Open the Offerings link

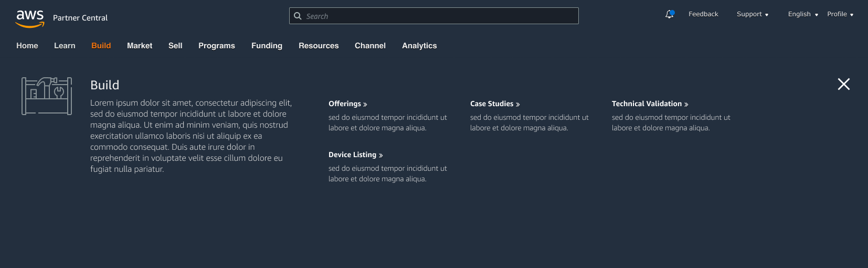[345, 104]
